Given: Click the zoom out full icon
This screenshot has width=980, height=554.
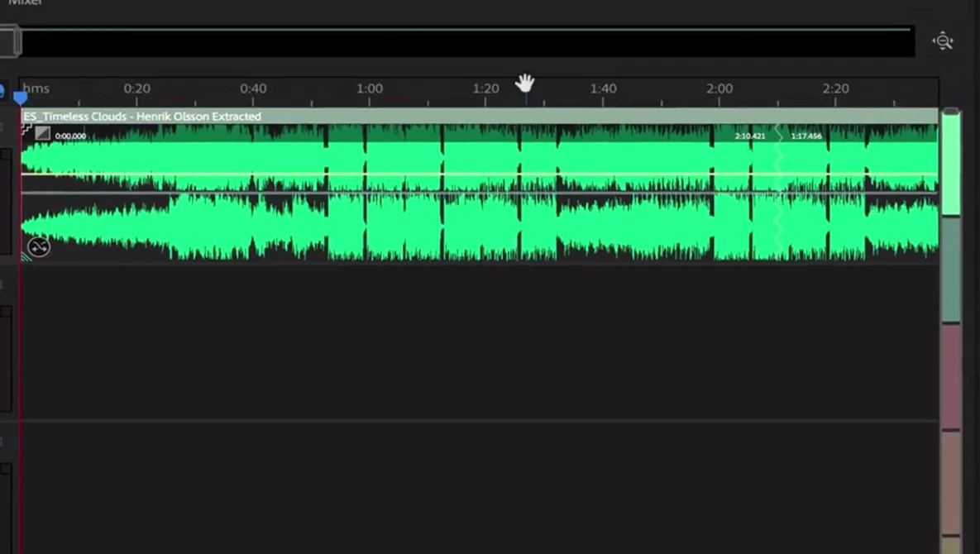Looking at the screenshot, I should coord(943,41).
